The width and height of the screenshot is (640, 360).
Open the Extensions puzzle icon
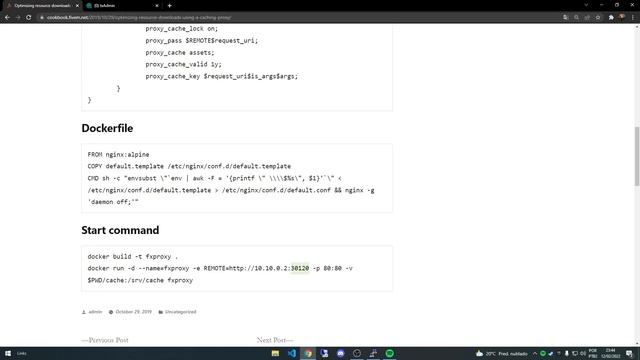tap(611, 18)
